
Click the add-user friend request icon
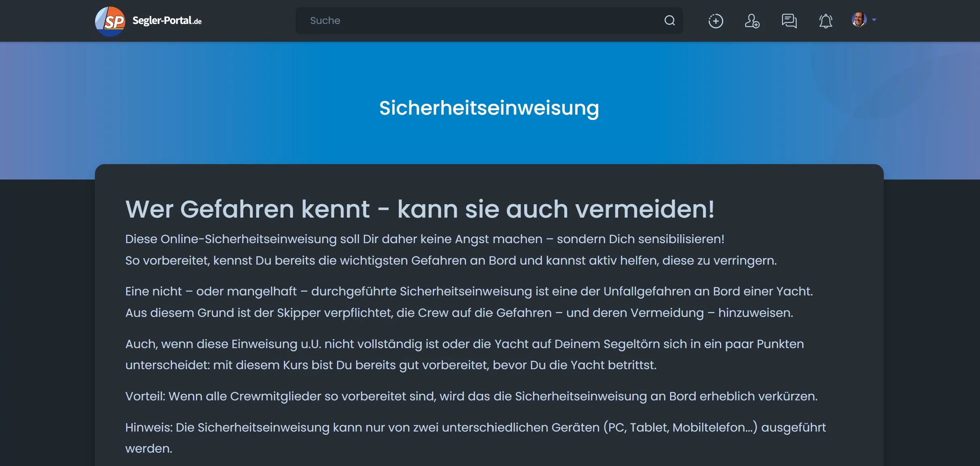(x=752, y=21)
